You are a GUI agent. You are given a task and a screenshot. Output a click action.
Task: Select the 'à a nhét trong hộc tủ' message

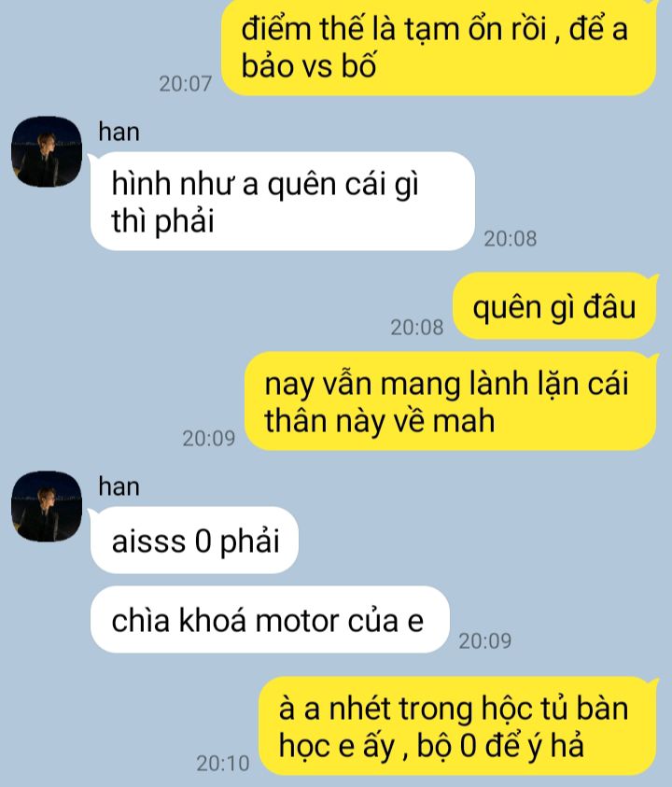pyautogui.click(x=458, y=725)
